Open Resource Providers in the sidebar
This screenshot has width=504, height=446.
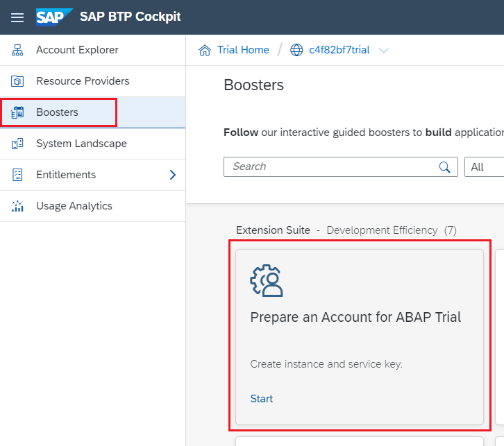pyautogui.click(x=92, y=81)
